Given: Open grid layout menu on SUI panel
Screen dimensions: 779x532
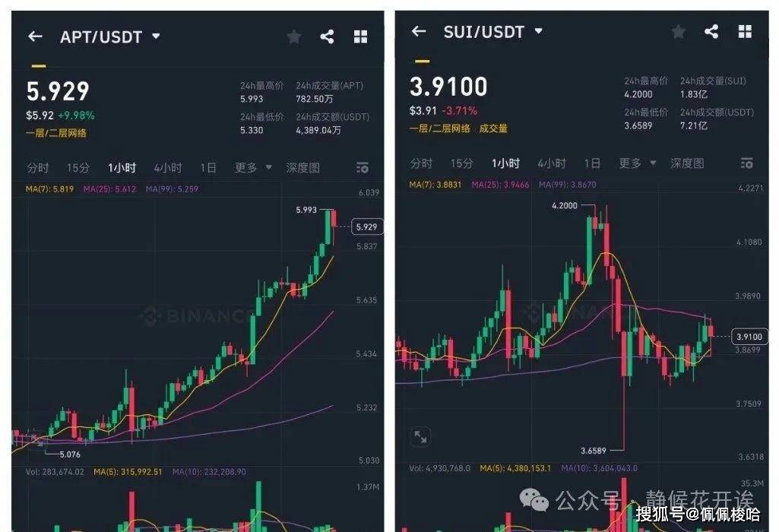Looking at the screenshot, I should pyautogui.click(x=745, y=31).
